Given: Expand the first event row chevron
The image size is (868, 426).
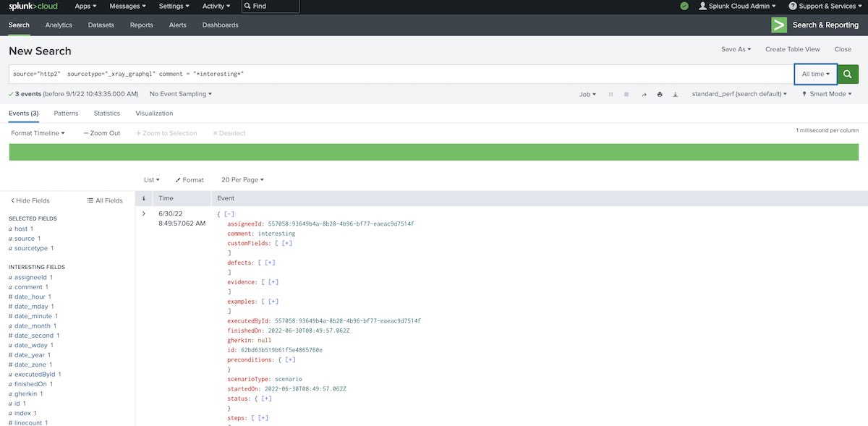Looking at the screenshot, I should 144,214.
